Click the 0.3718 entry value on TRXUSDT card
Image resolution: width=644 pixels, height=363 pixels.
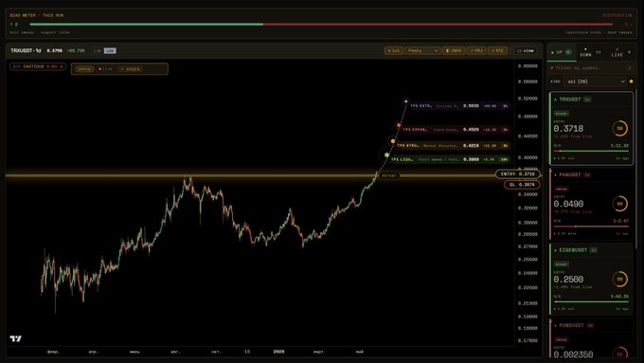(568, 129)
